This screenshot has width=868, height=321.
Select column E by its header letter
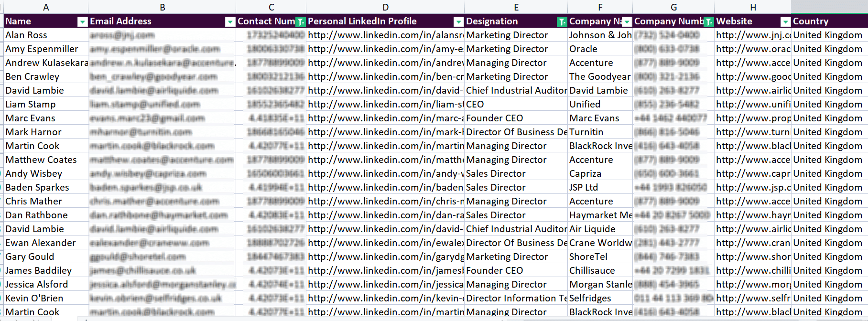[516, 7]
